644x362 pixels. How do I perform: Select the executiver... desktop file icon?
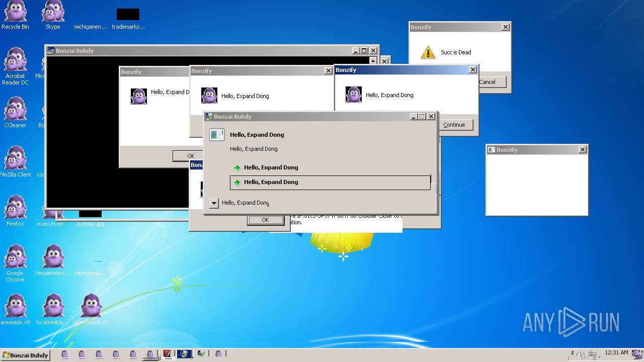pyautogui.click(x=52, y=219)
